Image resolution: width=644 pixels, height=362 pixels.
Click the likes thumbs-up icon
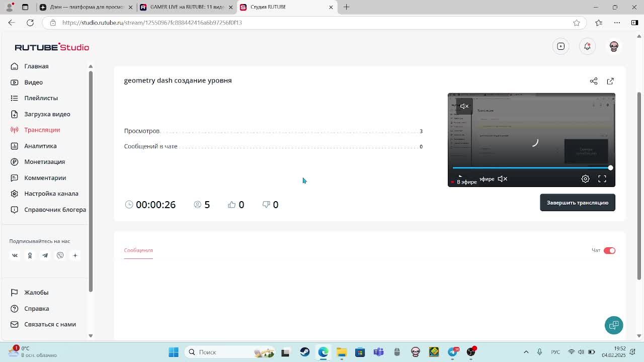point(231,205)
